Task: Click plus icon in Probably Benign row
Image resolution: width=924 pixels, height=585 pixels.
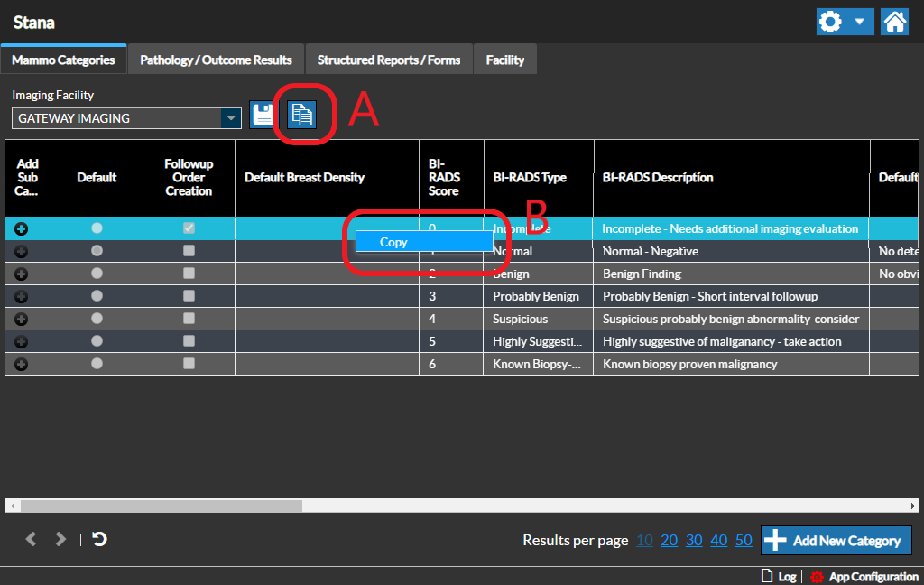Action: pos(22,296)
